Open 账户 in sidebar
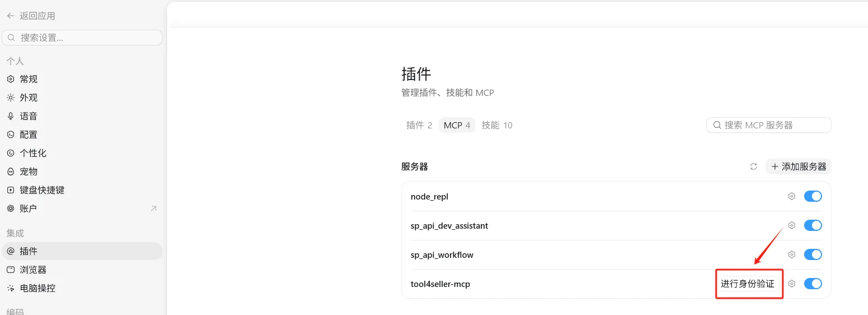 click(82, 209)
